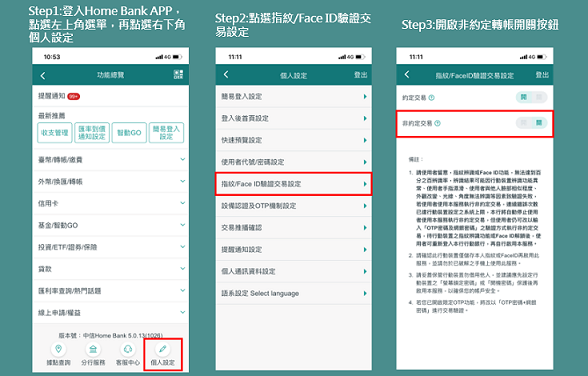
Task: Tap back arrow on 功能總覽 screen
Action: 43,76
